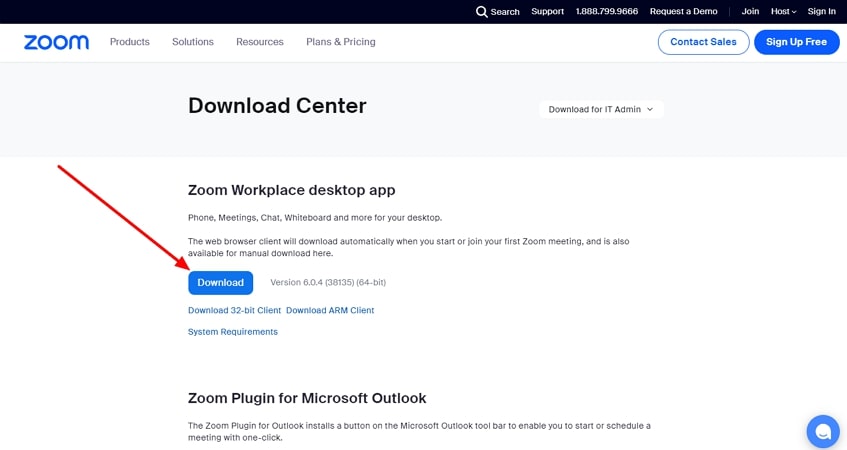Click the Join link
Viewport: 847px width, 450px height.
pos(750,12)
